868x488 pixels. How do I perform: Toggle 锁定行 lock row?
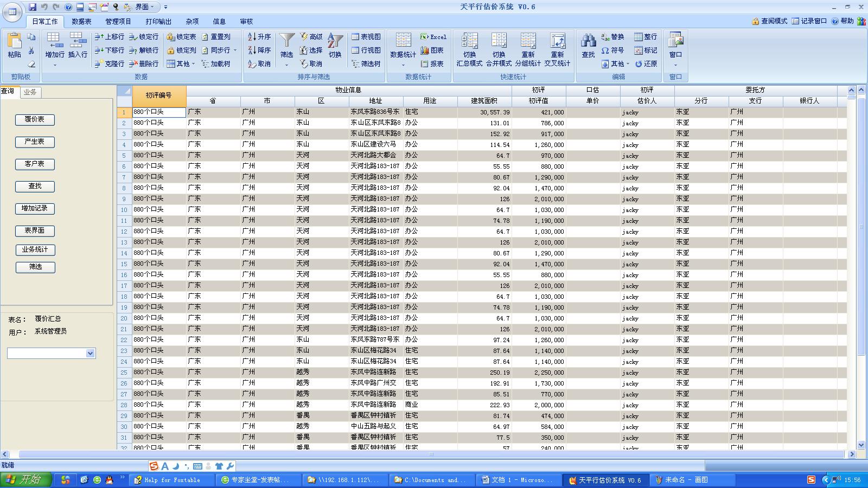pyautogui.click(x=144, y=37)
